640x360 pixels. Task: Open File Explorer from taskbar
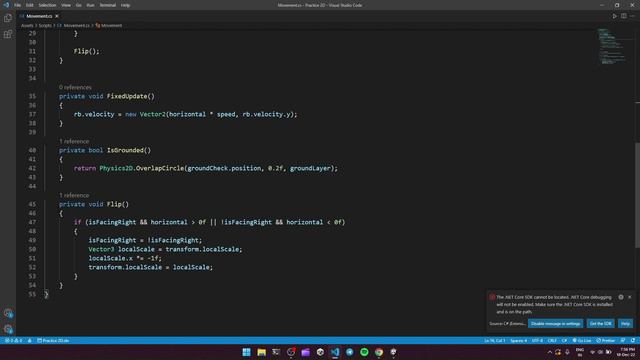tap(261, 352)
